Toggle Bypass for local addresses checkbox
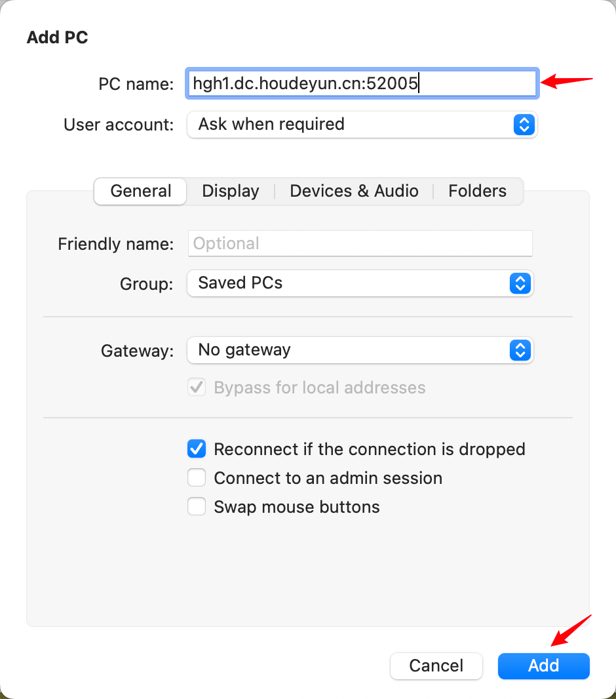This screenshot has width=616, height=699. (x=197, y=388)
